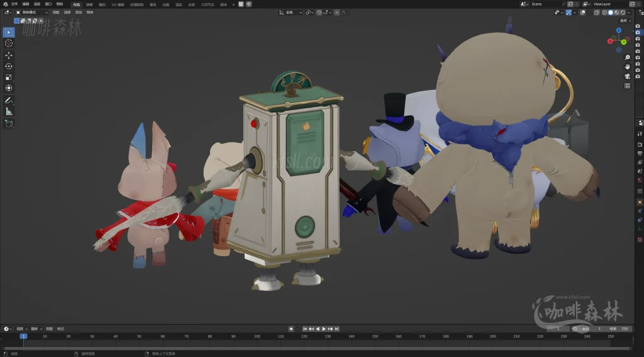Click frame 100 on the timeline ruler
The width and height of the screenshot is (644, 357).
click(x=257, y=336)
